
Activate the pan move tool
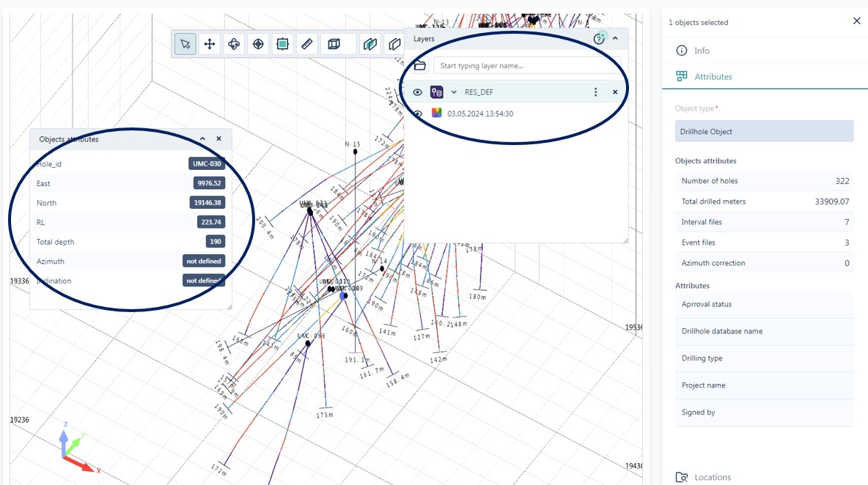[210, 44]
